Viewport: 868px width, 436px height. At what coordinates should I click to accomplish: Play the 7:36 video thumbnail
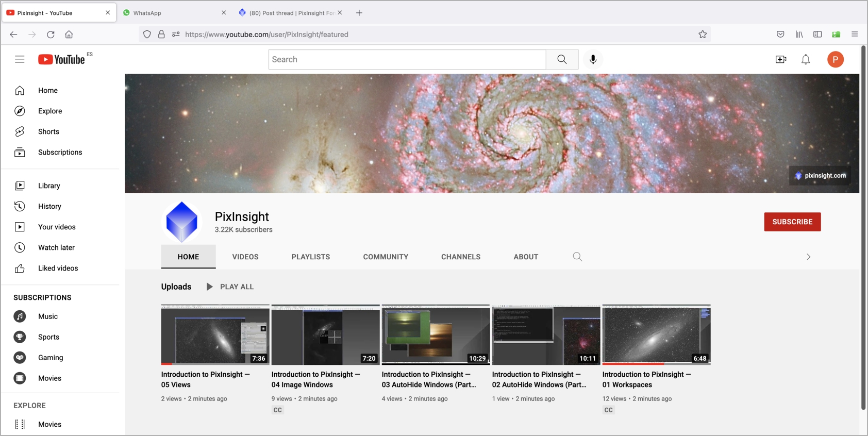tap(215, 334)
